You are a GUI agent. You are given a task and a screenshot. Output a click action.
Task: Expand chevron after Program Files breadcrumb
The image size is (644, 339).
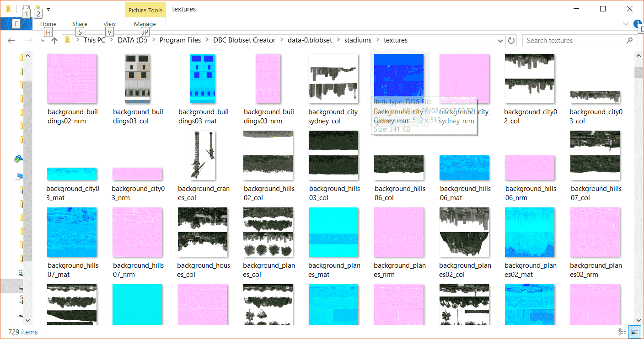(x=207, y=40)
